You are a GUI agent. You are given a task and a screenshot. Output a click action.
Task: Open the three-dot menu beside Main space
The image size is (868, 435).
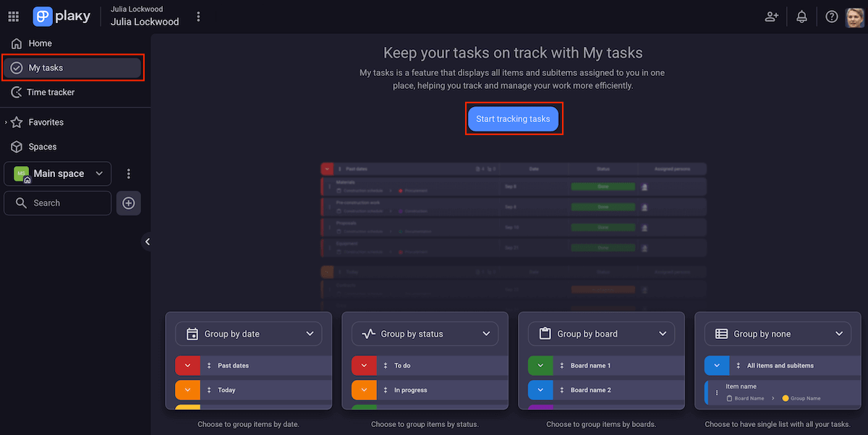pos(128,173)
